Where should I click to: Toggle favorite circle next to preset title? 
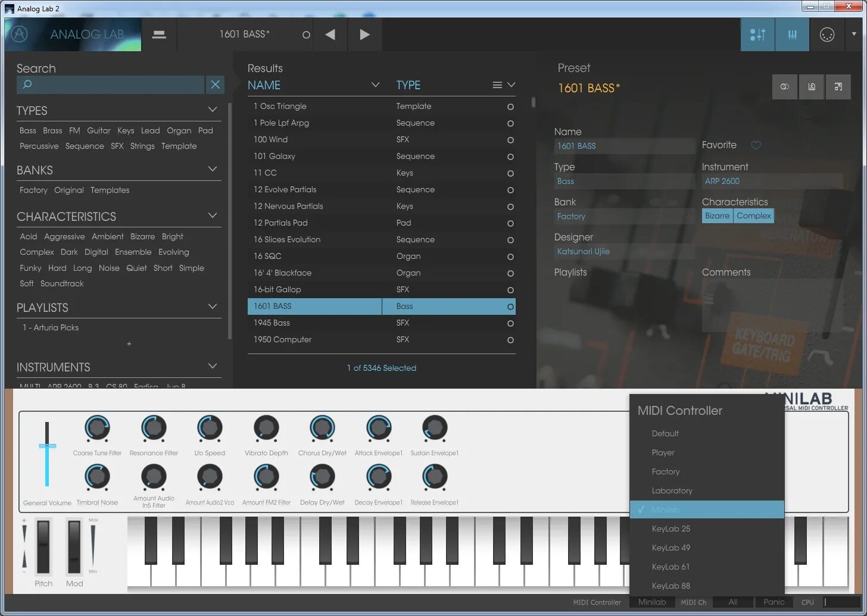tap(306, 35)
